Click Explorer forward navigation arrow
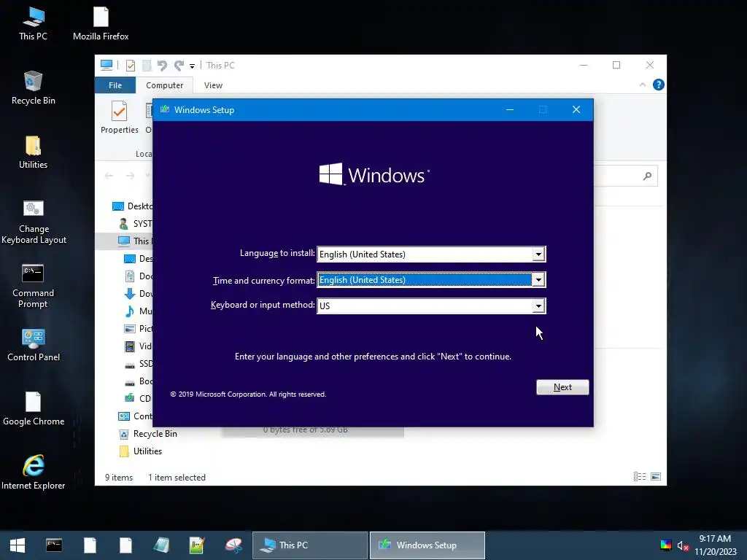The image size is (747, 560). (x=130, y=176)
